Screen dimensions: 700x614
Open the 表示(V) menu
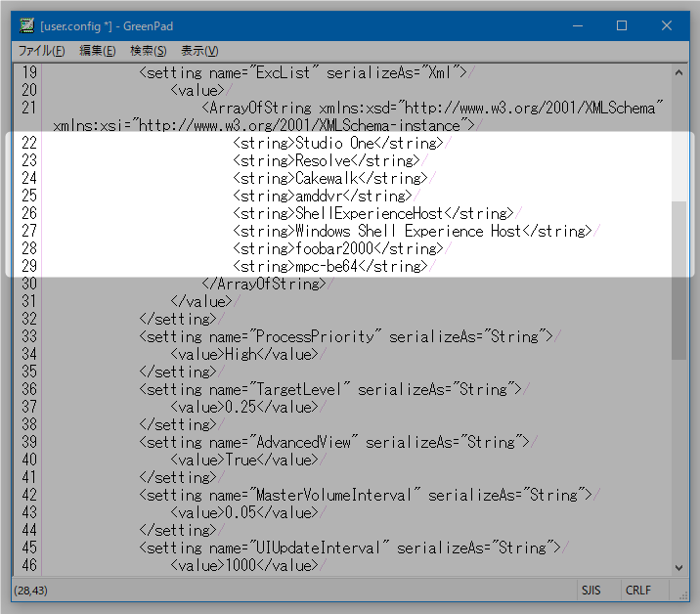[x=199, y=51]
